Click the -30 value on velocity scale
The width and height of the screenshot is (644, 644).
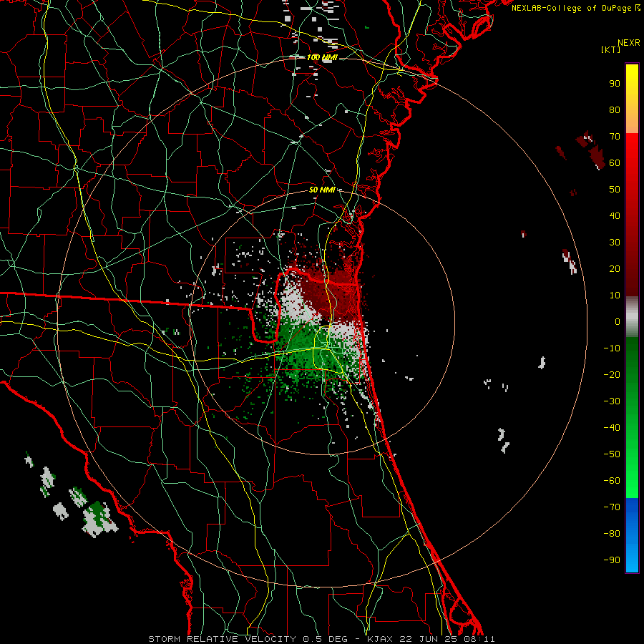coord(612,401)
